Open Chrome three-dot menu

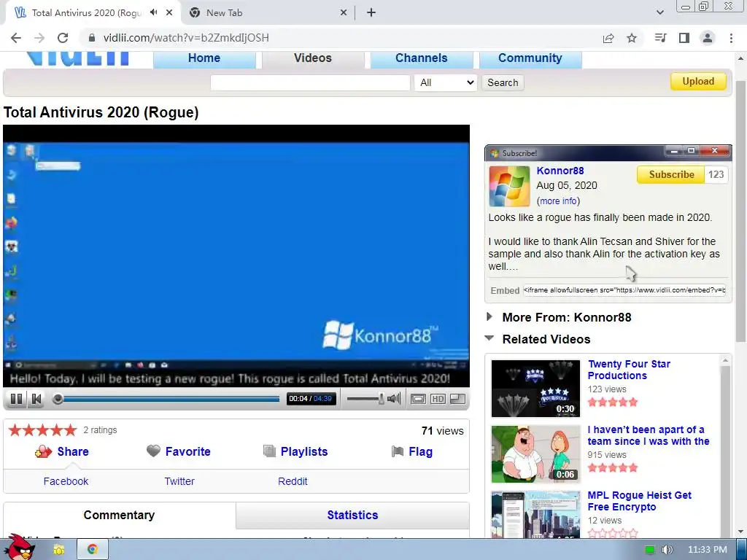[x=731, y=38]
